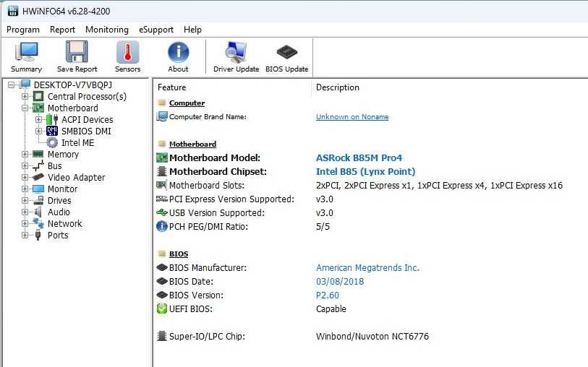Click the Motherboard Model row icon

tap(161, 157)
